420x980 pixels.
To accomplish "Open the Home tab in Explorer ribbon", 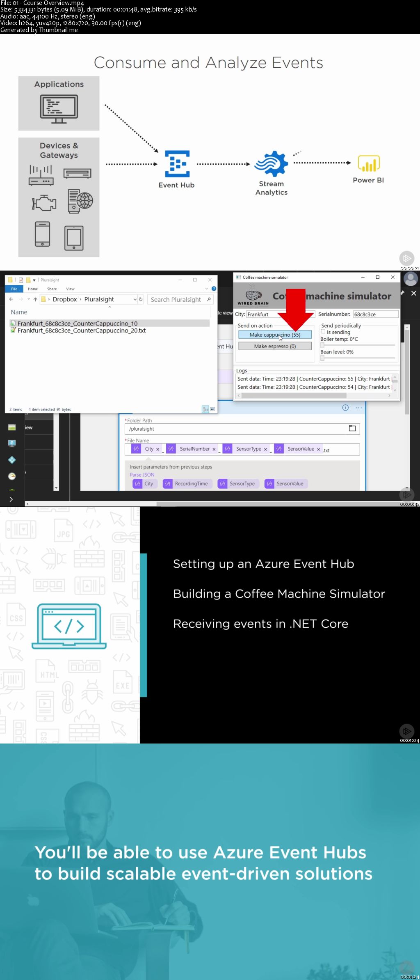I will tap(33, 289).
